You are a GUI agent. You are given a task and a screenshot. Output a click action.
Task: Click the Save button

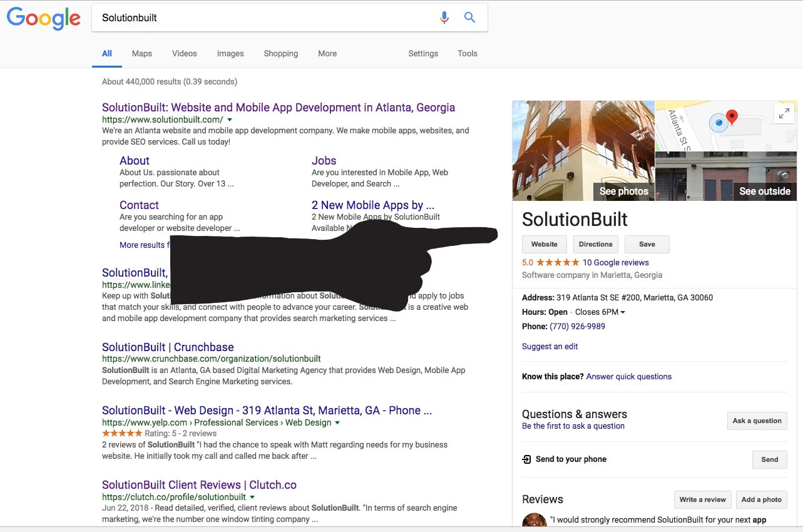(x=647, y=244)
